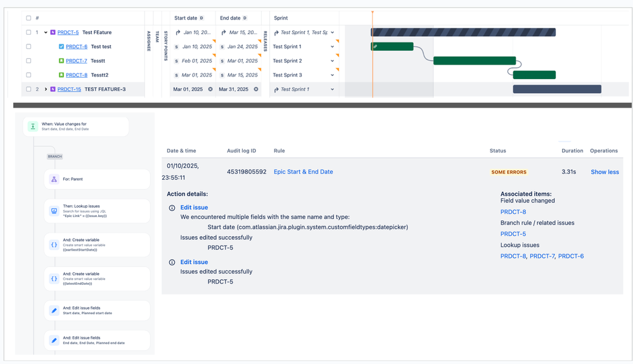Click the Sprint column header
This screenshot has width=633, height=364.
coord(281,18)
